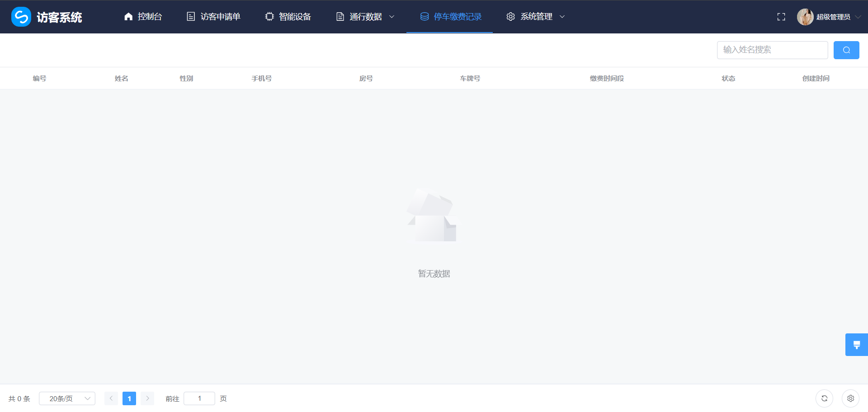Image resolution: width=868 pixels, height=412 pixels.
Task: Click the visitor system logo icon
Action: (x=21, y=17)
